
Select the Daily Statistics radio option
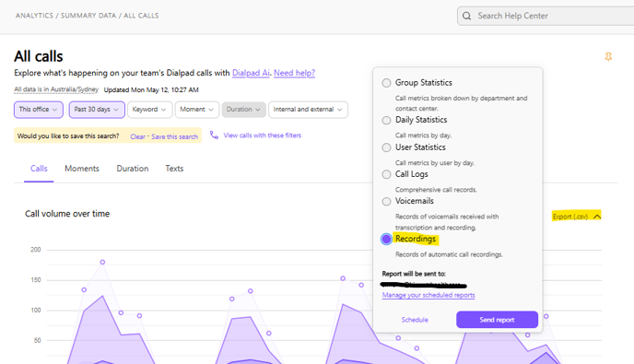(x=386, y=120)
